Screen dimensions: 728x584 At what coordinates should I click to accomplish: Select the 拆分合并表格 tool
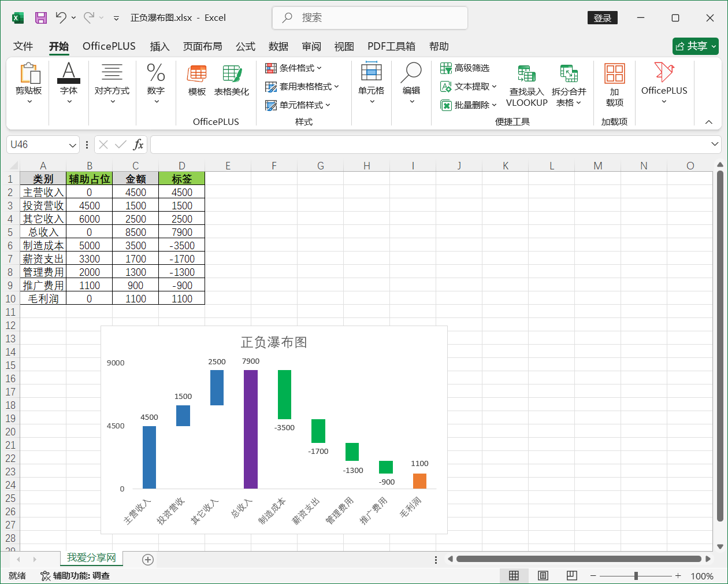[569, 84]
